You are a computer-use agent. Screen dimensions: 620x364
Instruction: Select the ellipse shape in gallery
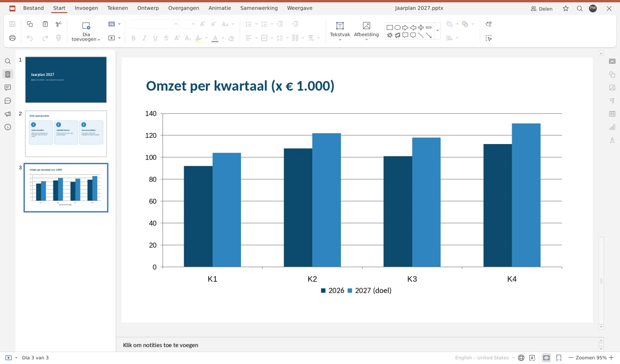point(398,27)
